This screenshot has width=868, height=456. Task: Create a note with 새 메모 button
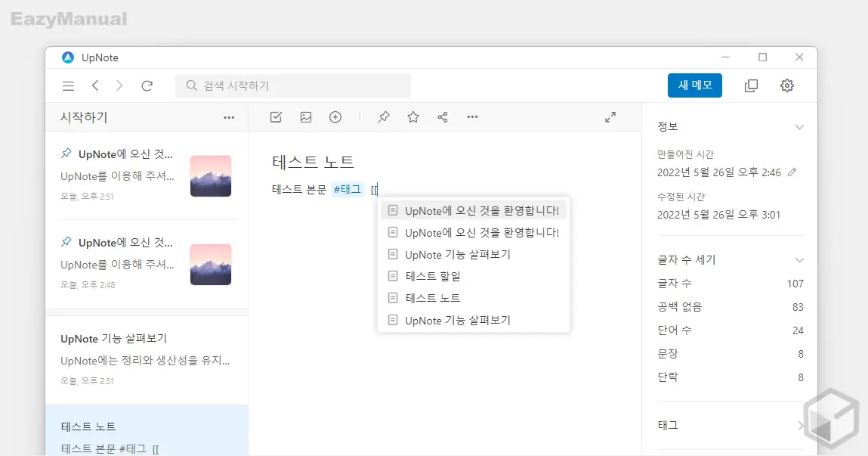point(695,85)
